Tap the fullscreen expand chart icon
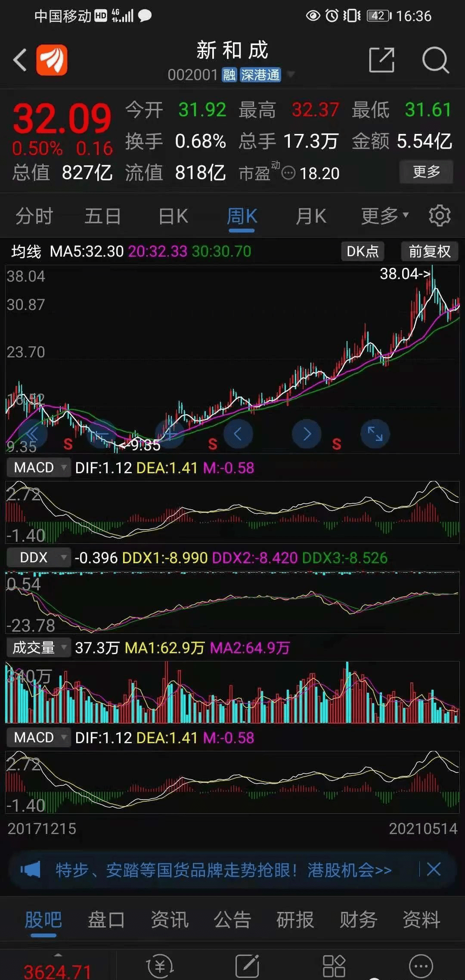465x980 pixels. click(x=375, y=434)
